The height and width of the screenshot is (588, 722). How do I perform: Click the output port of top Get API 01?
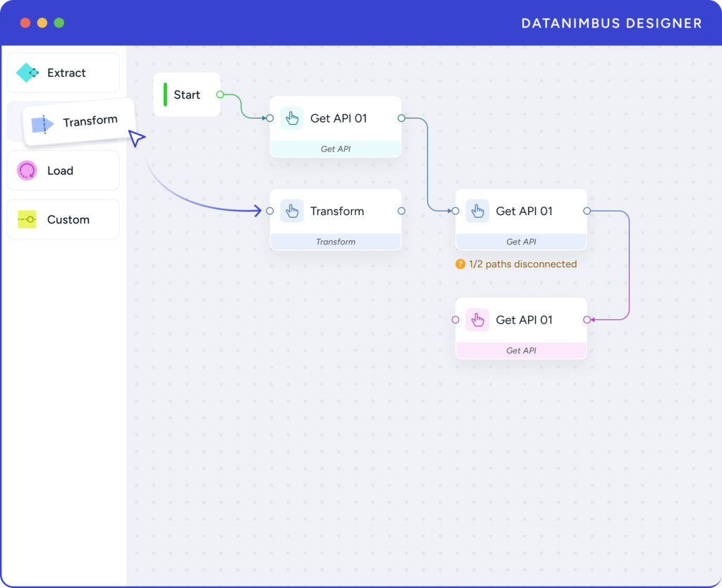(401, 118)
